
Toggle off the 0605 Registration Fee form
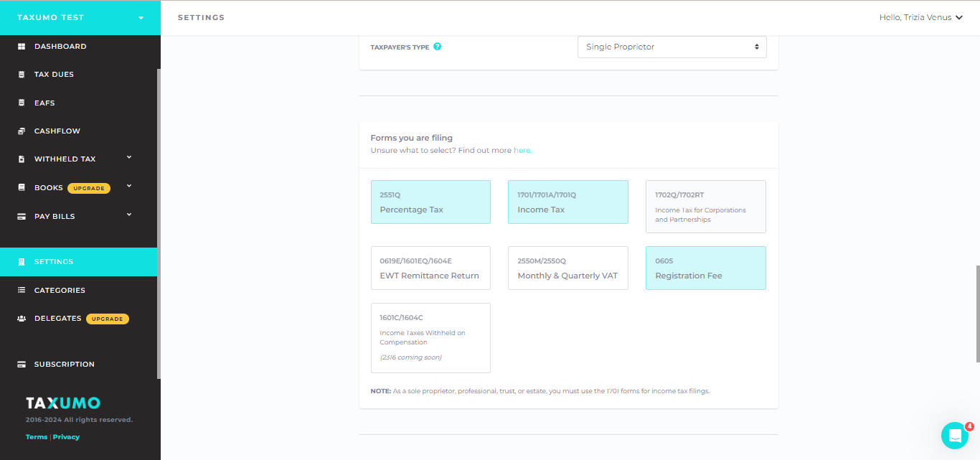tap(706, 268)
